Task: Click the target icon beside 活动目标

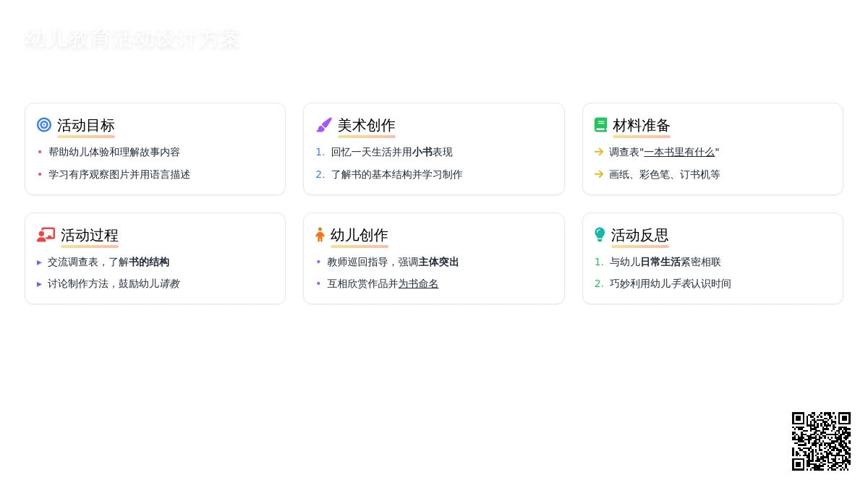Action: click(44, 124)
